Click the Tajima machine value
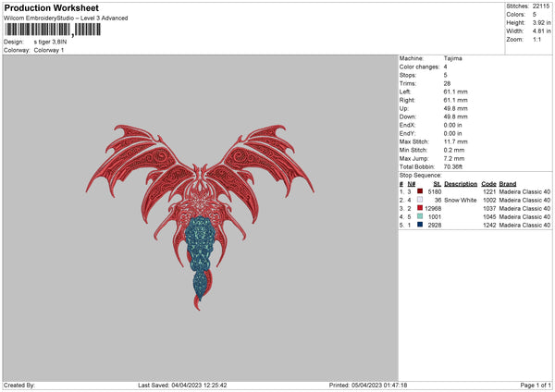This screenshot has width=555, height=392. [453, 58]
